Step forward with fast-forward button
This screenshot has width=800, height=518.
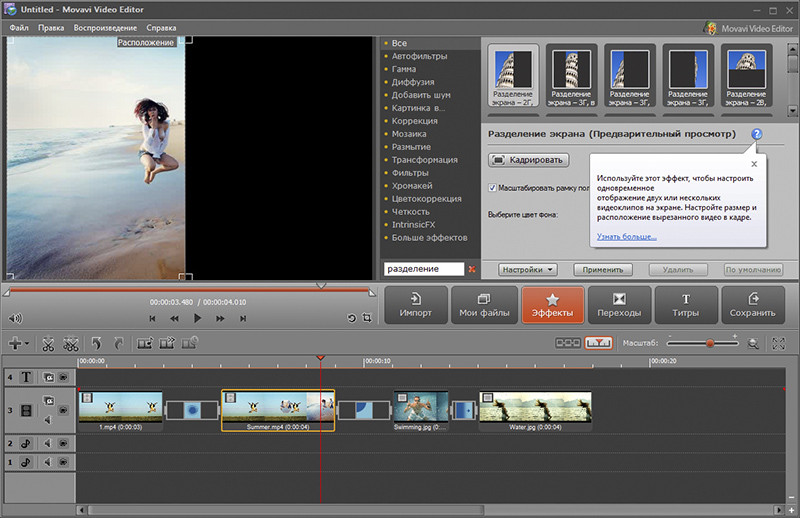click(x=220, y=318)
